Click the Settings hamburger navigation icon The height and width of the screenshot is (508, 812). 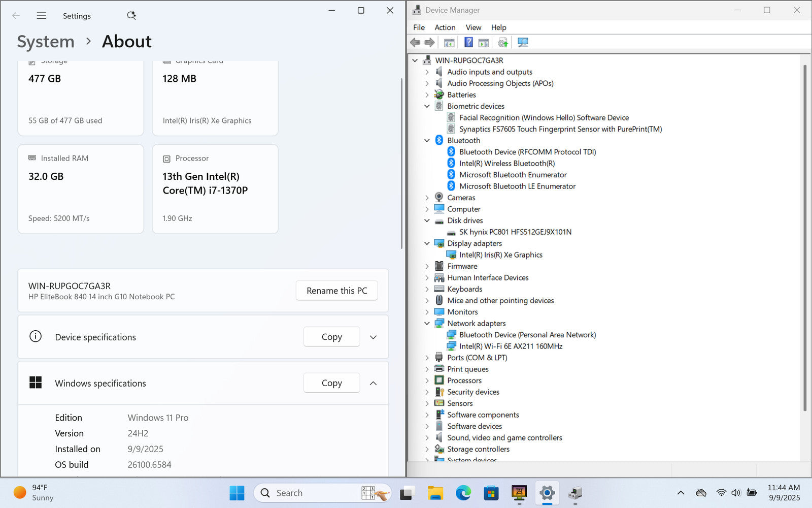42,16
